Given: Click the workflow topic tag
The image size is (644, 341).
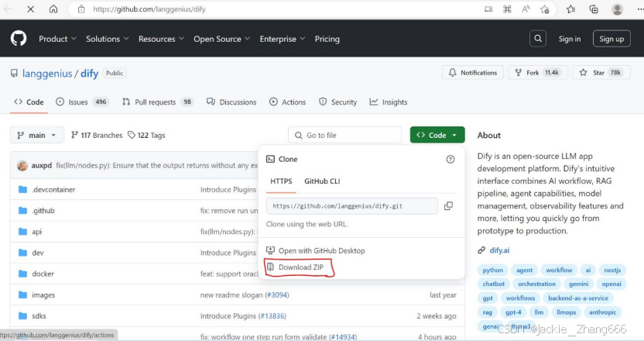Looking at the screenshot, I should point(559,270).
